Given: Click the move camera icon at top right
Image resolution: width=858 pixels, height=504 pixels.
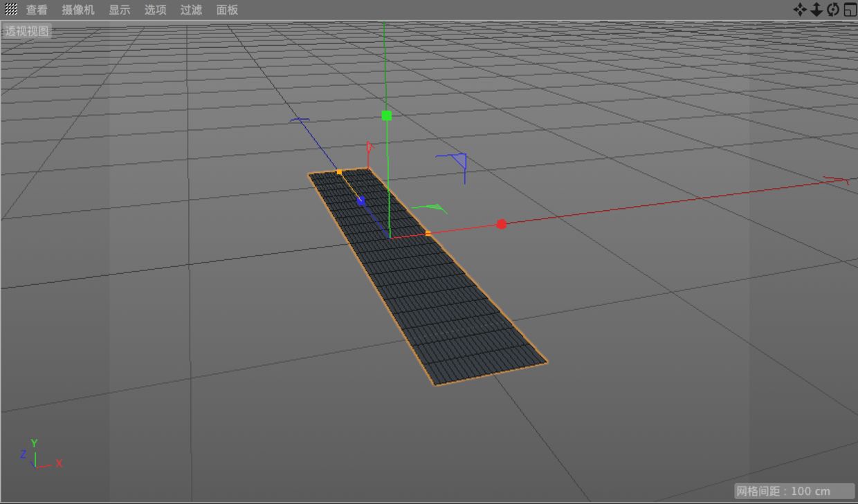Looking at the screenshot, I should pyautogui.click(x=800, y=9).
